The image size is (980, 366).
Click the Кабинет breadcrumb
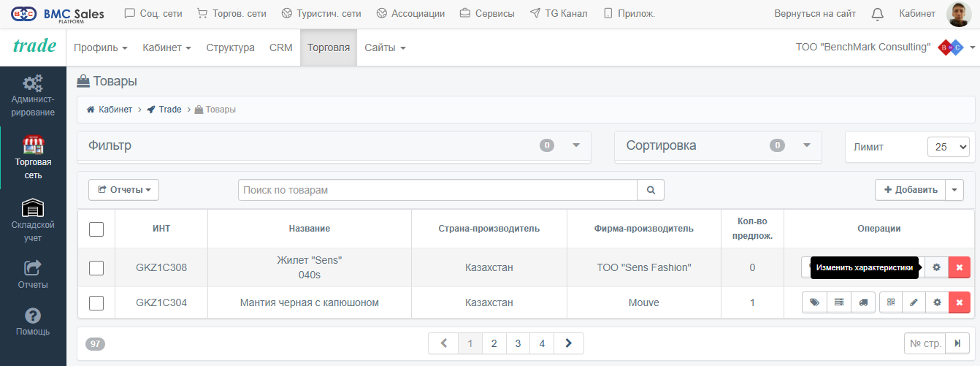pos(110,110)
